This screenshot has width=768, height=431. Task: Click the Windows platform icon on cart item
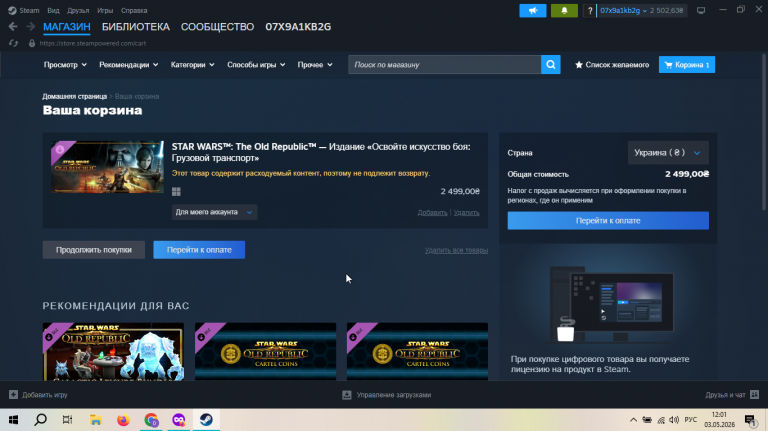(176, 192)
